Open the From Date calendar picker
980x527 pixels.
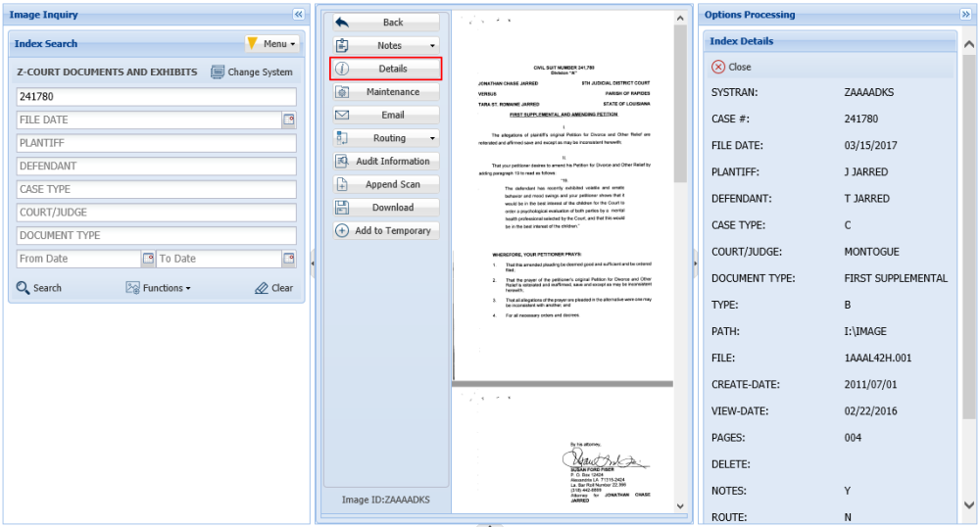[148, 259]
